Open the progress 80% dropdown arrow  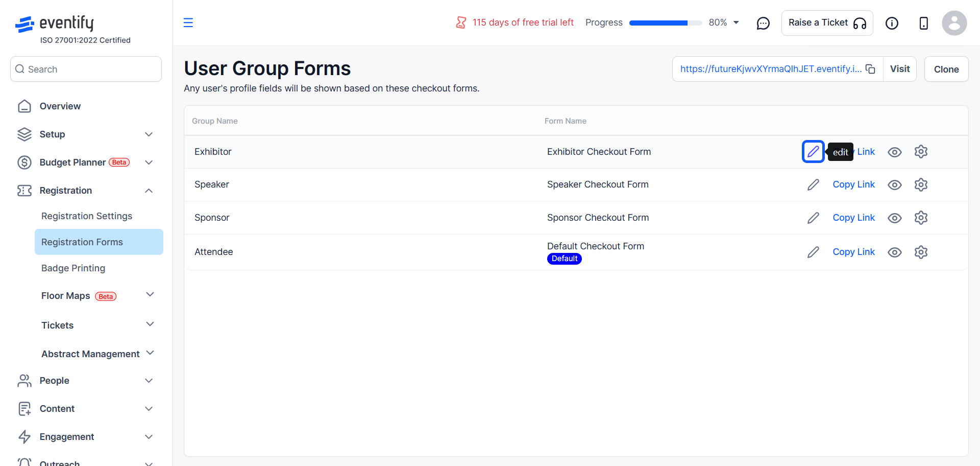pyautogui.click(x=736, y=22)
